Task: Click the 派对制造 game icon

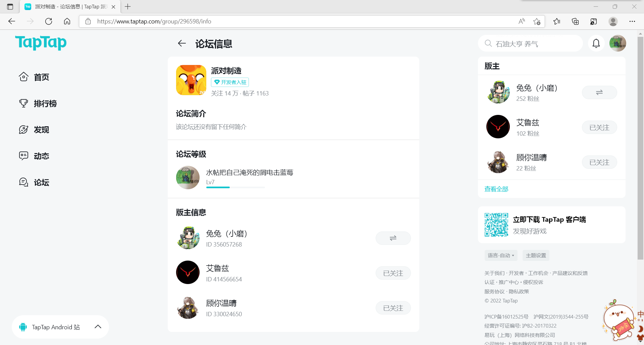Action: (191, 80)
